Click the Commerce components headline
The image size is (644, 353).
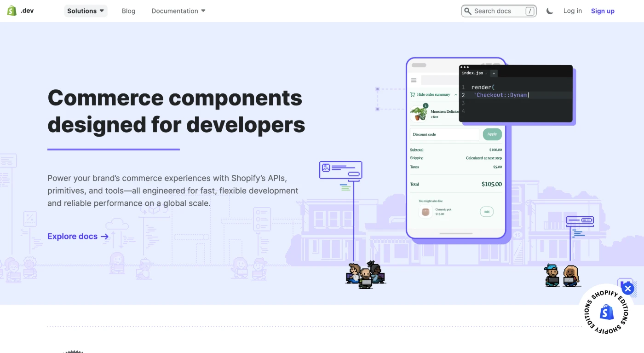pyautogui.click(x=176, y=111)
